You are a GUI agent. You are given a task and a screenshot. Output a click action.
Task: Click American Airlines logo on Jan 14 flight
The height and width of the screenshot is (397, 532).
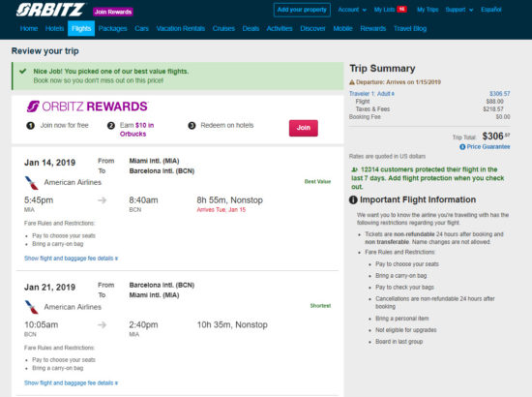pos(32,183)
